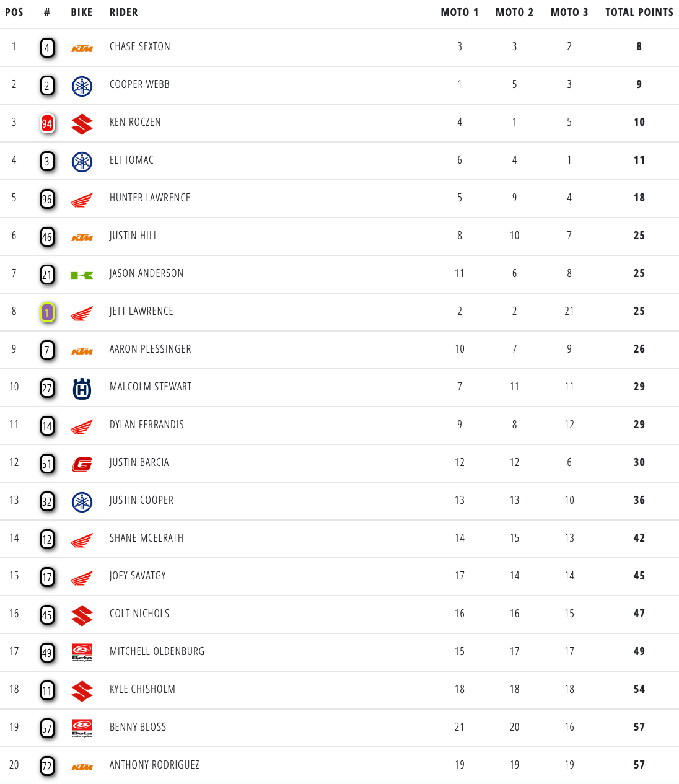The image size is (679, 784).
Task: Click the KTM logo beside Chase Sexton
Action: 82,48
